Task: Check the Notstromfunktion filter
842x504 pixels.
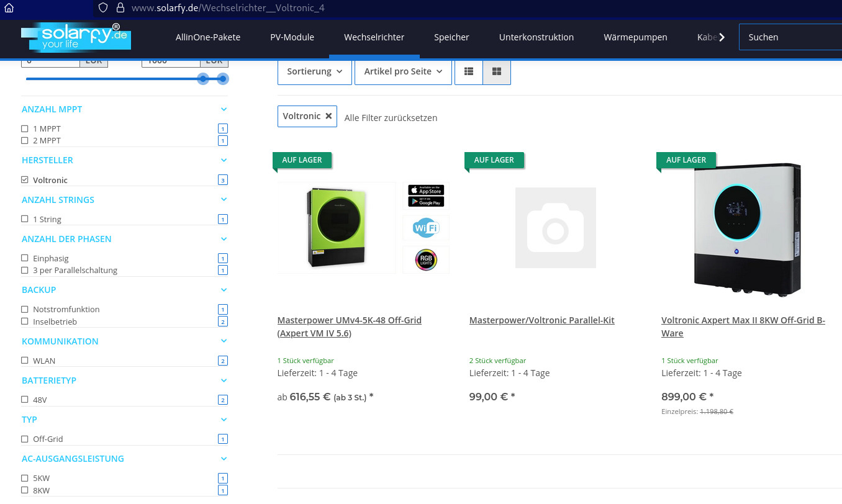Action: pos(25,309)
